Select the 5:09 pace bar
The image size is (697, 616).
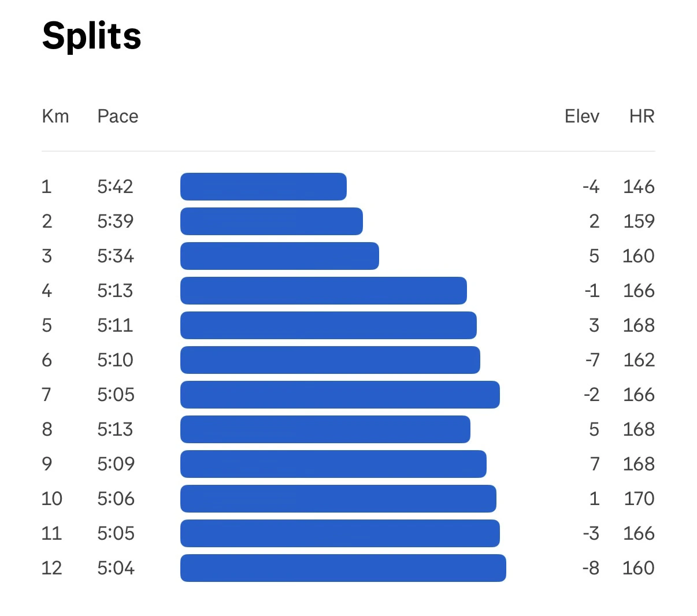click(333, 464)
